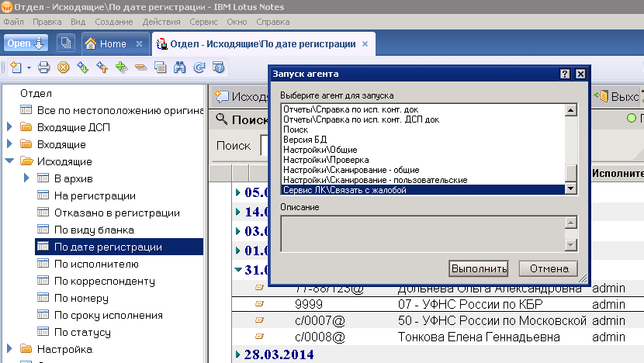
Task: Click the Expand All plus icon
Action: tap(121, 67)
